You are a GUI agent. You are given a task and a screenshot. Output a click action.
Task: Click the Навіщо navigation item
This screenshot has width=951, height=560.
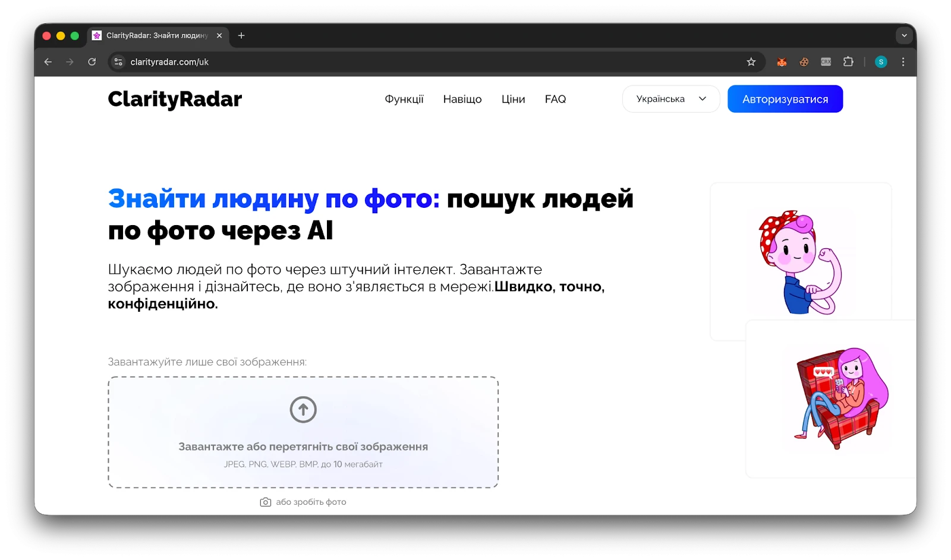[462, 99]
